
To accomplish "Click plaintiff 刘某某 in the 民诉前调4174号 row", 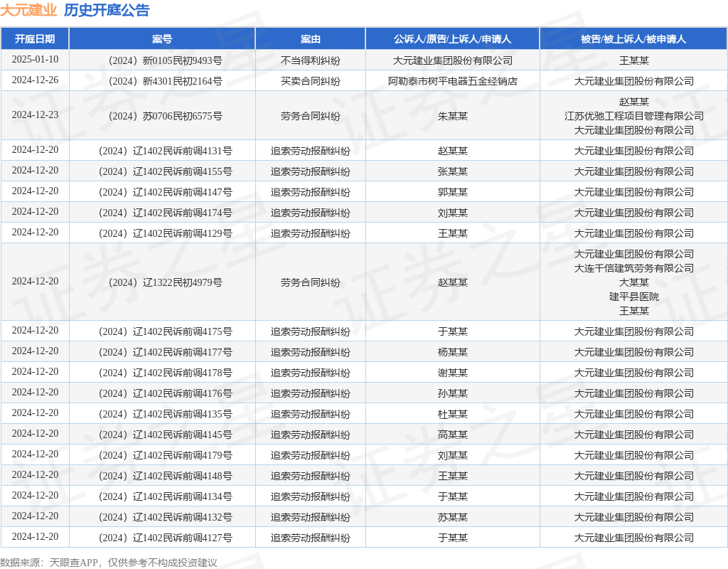I will 453,212.
